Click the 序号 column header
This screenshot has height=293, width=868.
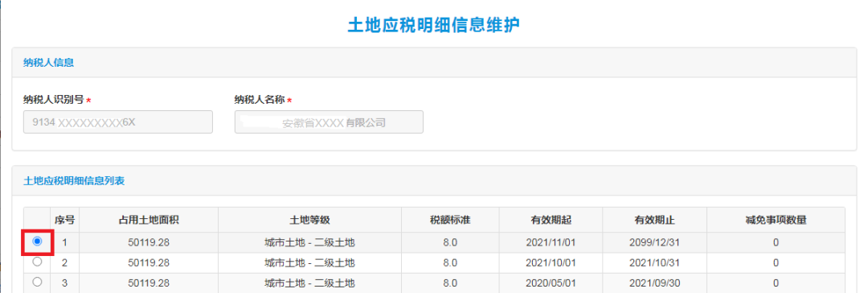click(x=64, y=220)
